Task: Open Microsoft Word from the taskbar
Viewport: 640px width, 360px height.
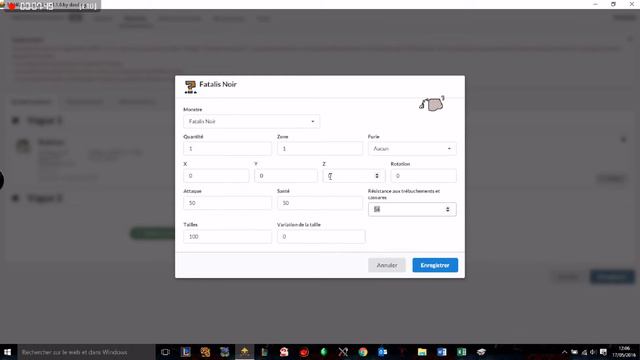Action: click(x=442, y=352)
